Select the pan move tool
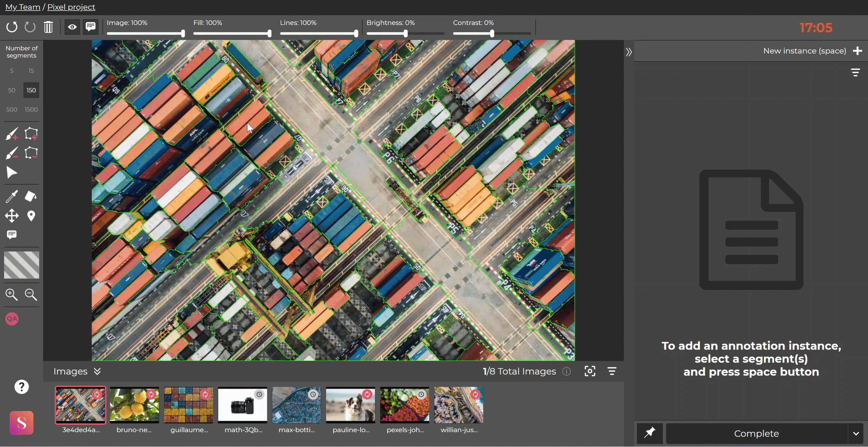This screenshot has width=868, height=447. (12, 216)
